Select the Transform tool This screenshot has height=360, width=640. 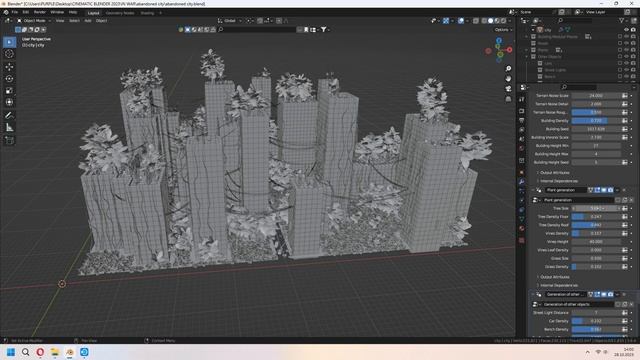click(x=9, y=102)
